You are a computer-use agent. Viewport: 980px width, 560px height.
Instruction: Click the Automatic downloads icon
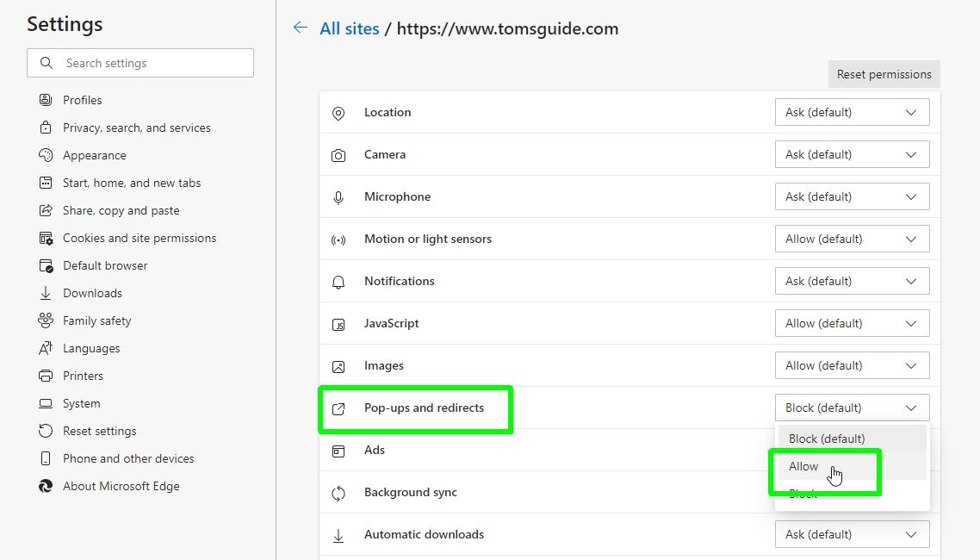[x=338, y=534]
